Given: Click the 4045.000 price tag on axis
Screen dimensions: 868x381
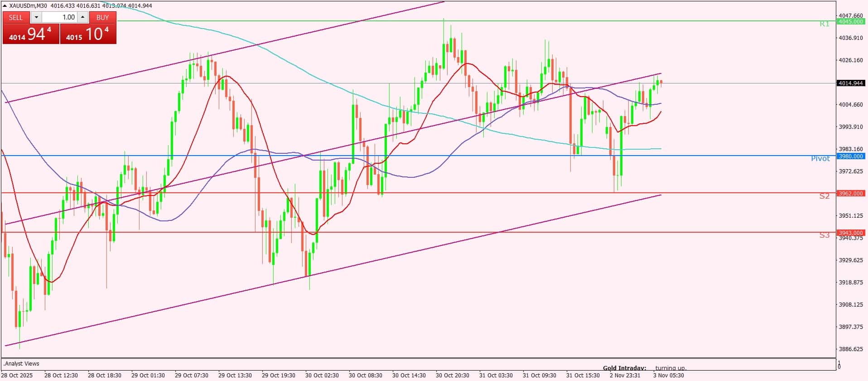Looking at the screenshot, I should click(850, 21).
